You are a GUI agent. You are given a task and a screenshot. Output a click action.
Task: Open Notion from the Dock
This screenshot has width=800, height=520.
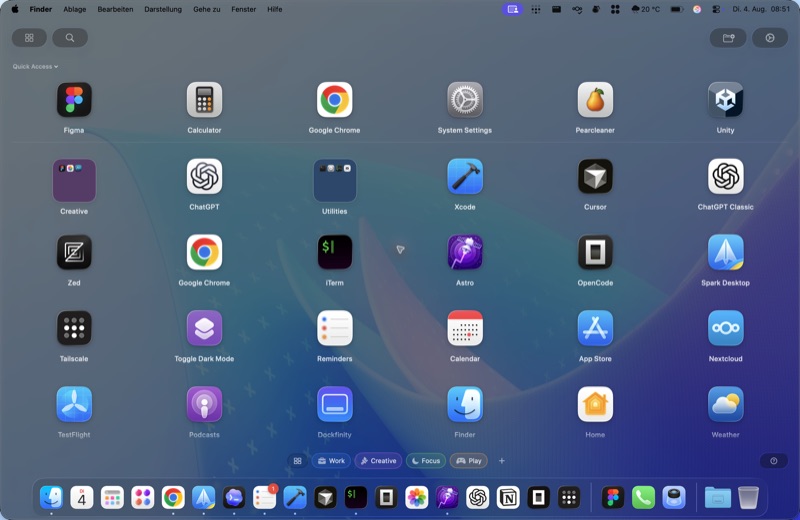coord(508,497)
